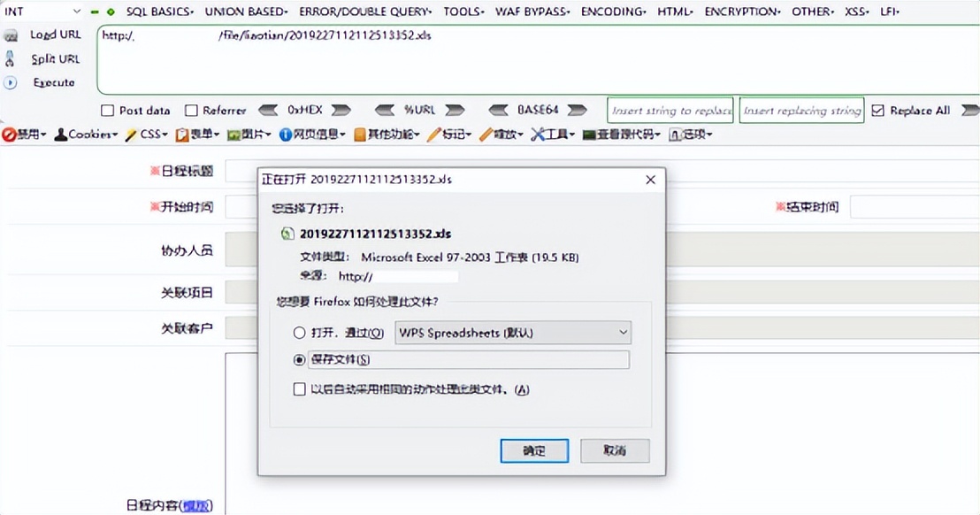Click the left arrow before BASE64
980x515 pixels.
pyautogui.click(x=499, y=110)
